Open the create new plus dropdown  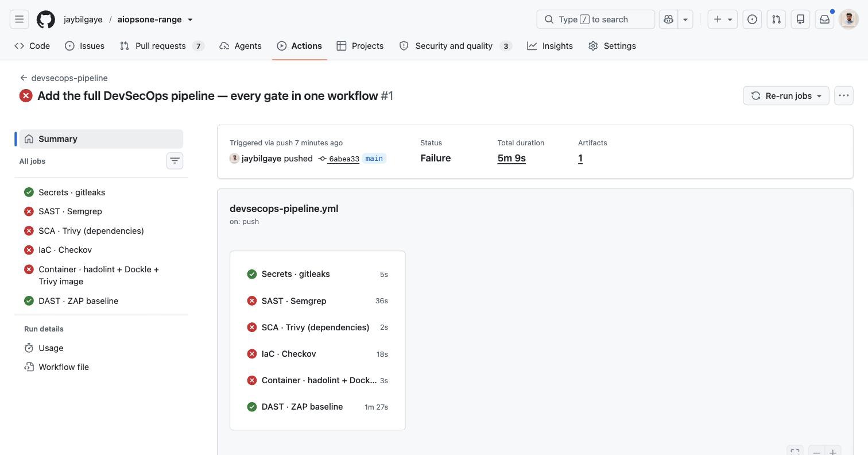pos(722,19)
